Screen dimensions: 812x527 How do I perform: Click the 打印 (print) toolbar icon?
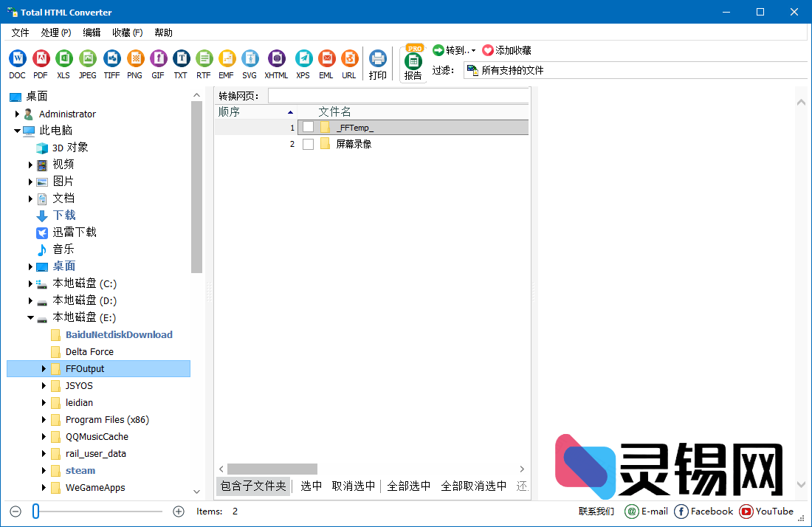pyautogui.click(x=377, y=58)
